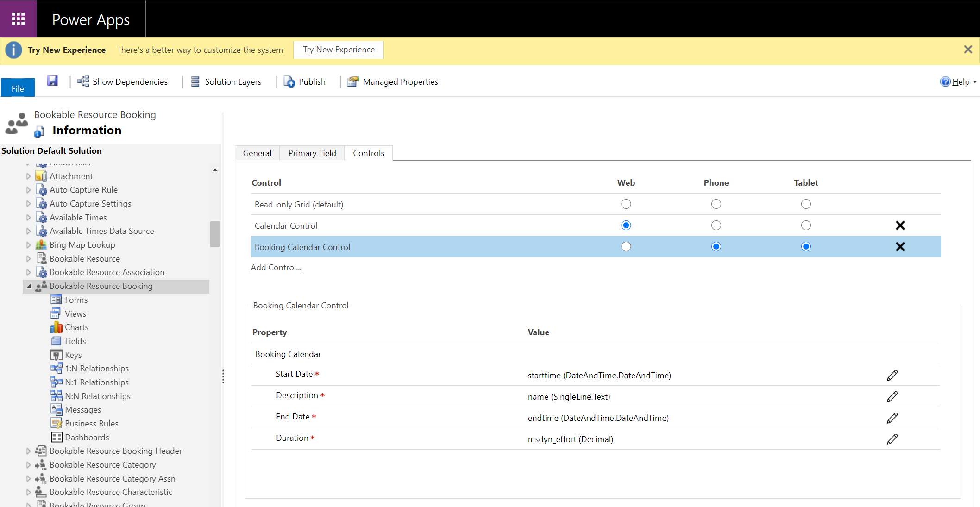
Task: Expand the Attachment tree item
Action: click(28, 175)
